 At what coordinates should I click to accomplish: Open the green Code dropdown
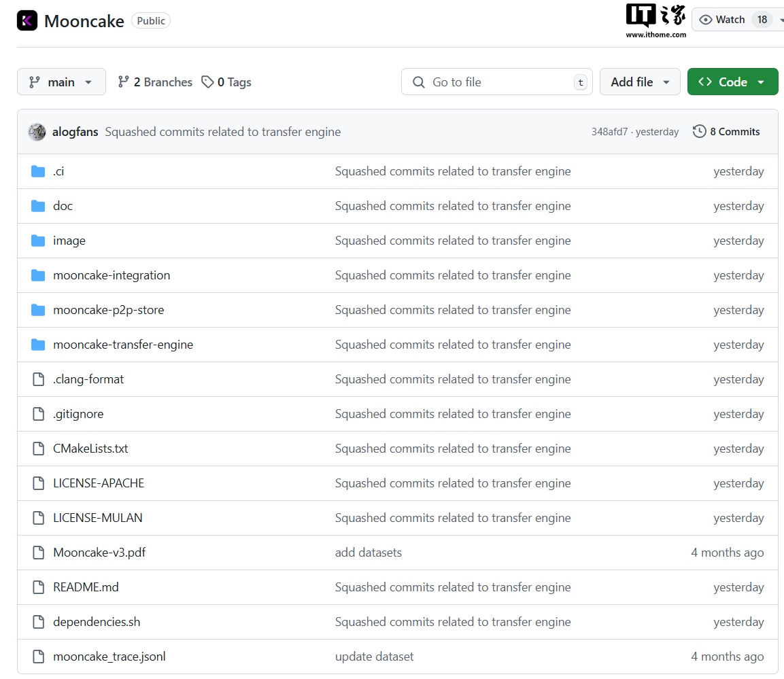[732, 82]
